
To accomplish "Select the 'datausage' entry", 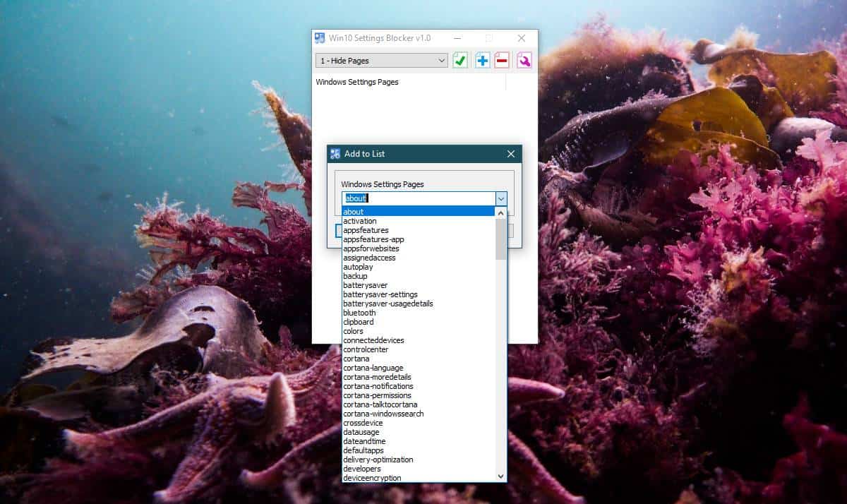I will [x=419, y=432].
